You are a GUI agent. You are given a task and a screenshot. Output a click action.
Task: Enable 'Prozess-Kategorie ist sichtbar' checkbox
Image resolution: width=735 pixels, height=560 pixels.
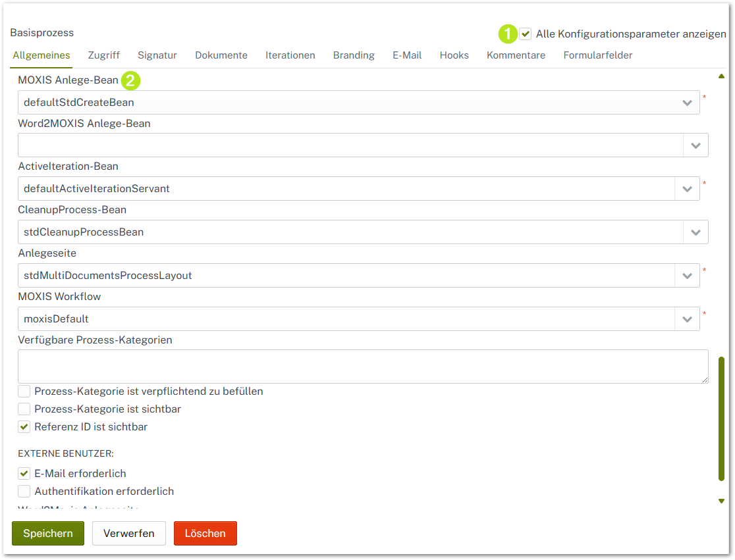point(24,409)
